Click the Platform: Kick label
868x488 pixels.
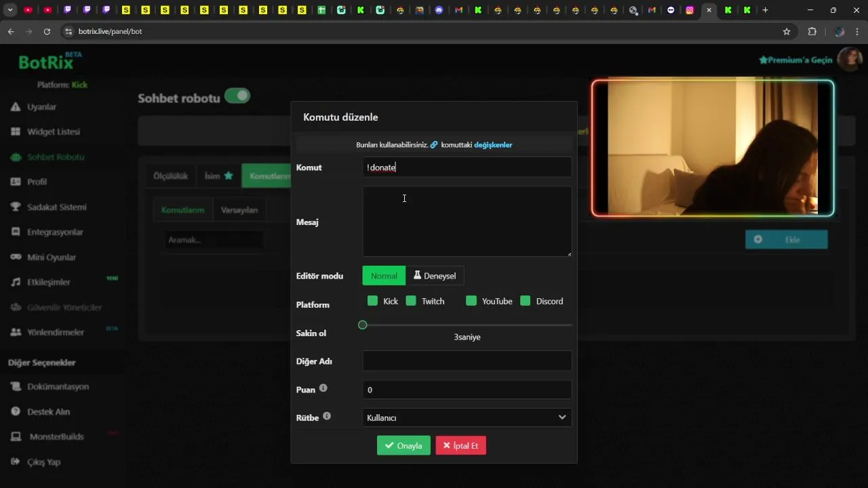pos(62,85)
